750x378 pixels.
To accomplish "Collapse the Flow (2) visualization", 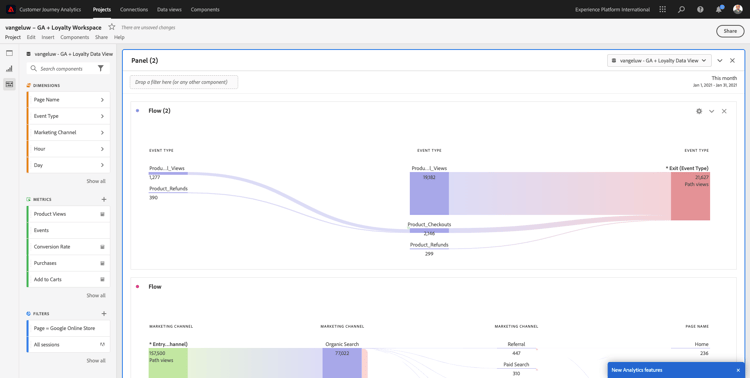I will coord(711,111).
